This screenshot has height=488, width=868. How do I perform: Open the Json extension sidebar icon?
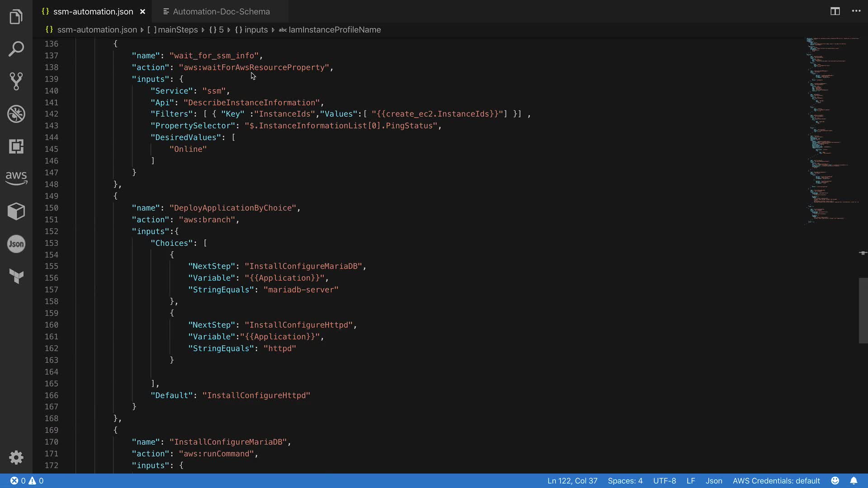(16, 244)
